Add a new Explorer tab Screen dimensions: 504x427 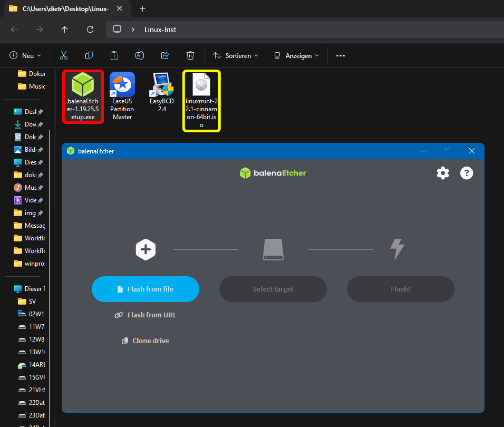click(142, 8)
